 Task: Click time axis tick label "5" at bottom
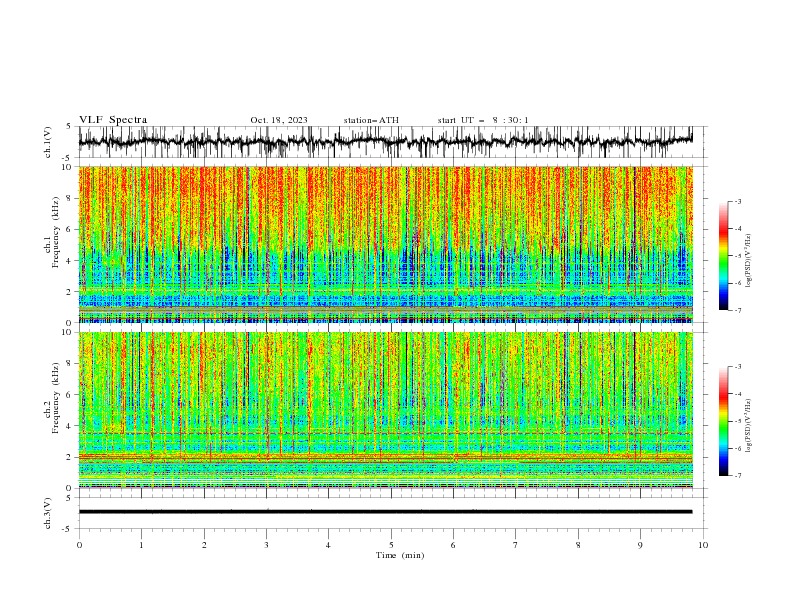[x=391, y=545]
